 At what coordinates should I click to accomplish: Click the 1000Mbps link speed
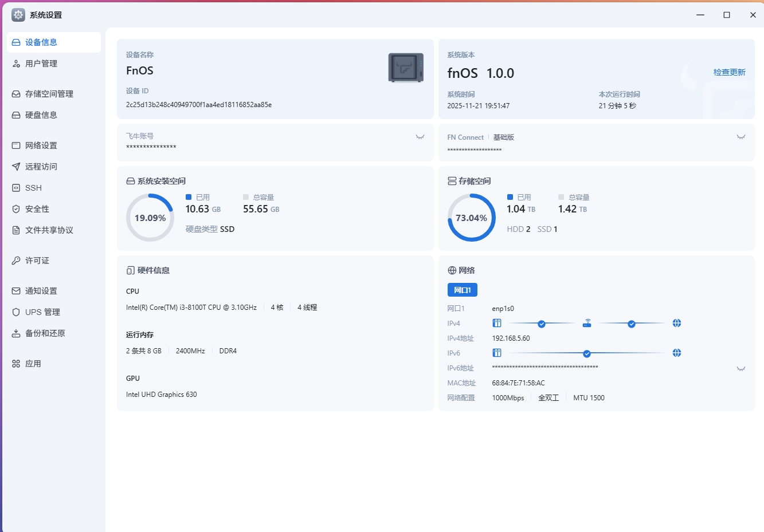508,398
